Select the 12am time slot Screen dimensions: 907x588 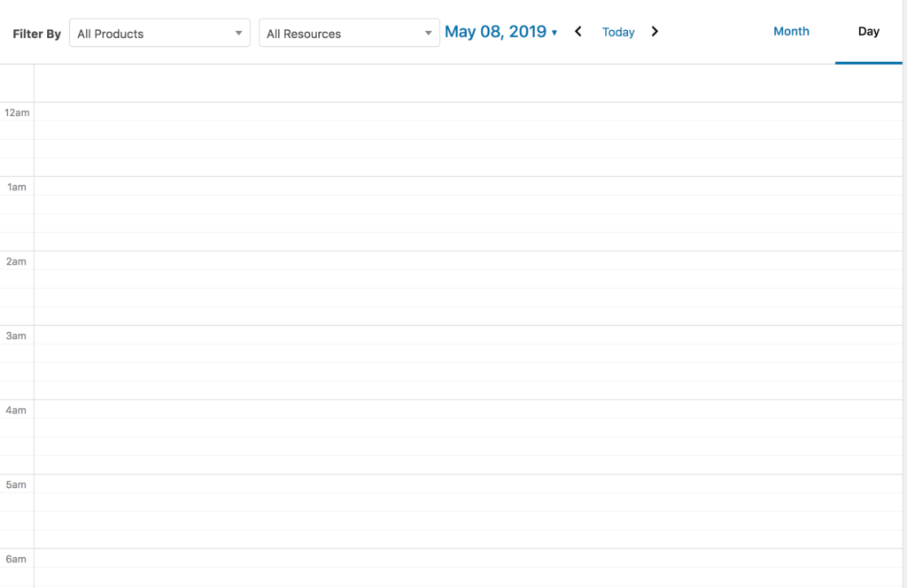click(x=468, y=112)
